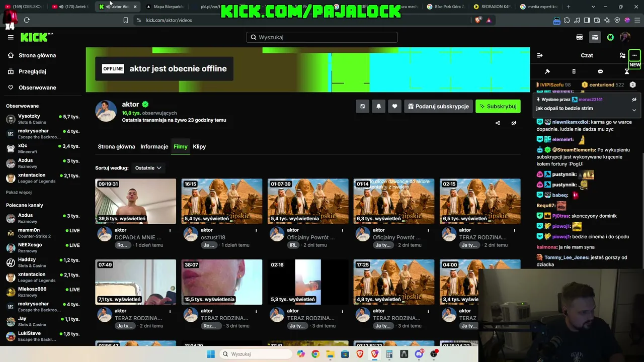Toggle follow with the heart button
The image size is (644, 362).
coord(394,106)
